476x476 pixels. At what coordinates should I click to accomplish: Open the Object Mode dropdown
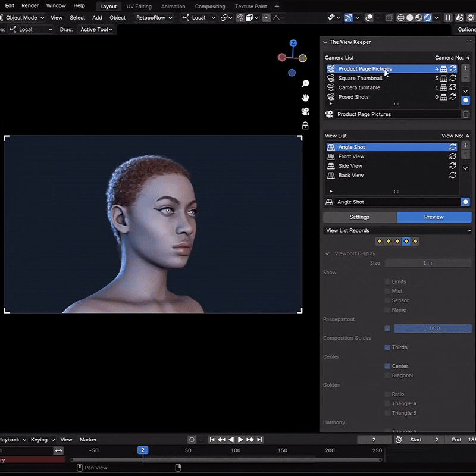(23, 18)
